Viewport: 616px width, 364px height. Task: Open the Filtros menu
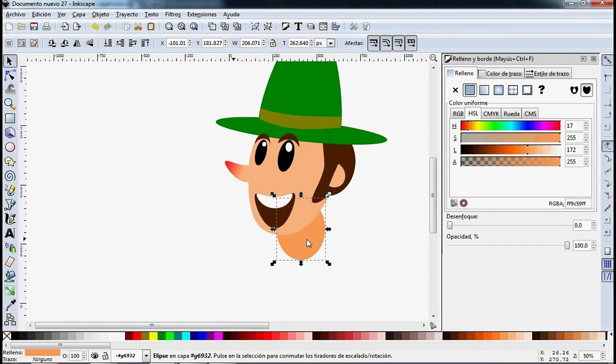(173, 15)
